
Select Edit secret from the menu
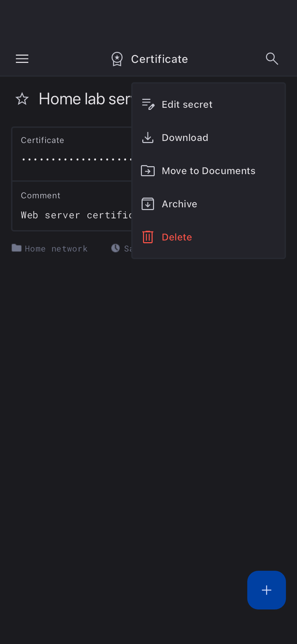coord(187,104)
